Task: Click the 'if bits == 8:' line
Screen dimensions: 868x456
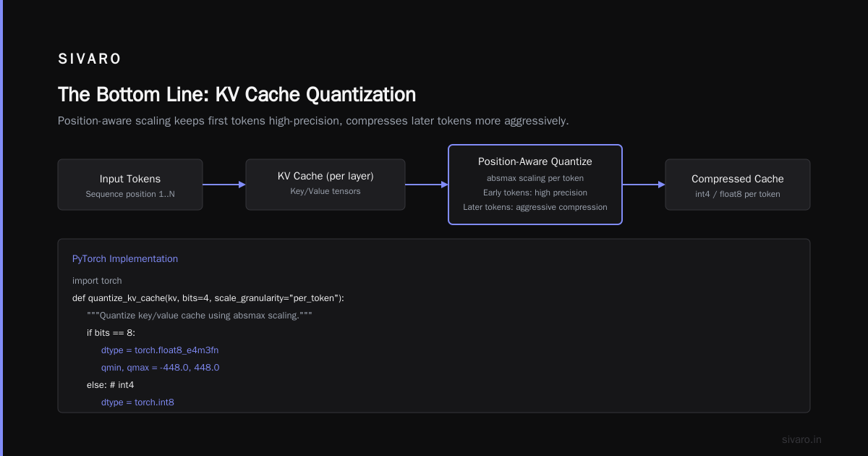Action: pos(111,332)
